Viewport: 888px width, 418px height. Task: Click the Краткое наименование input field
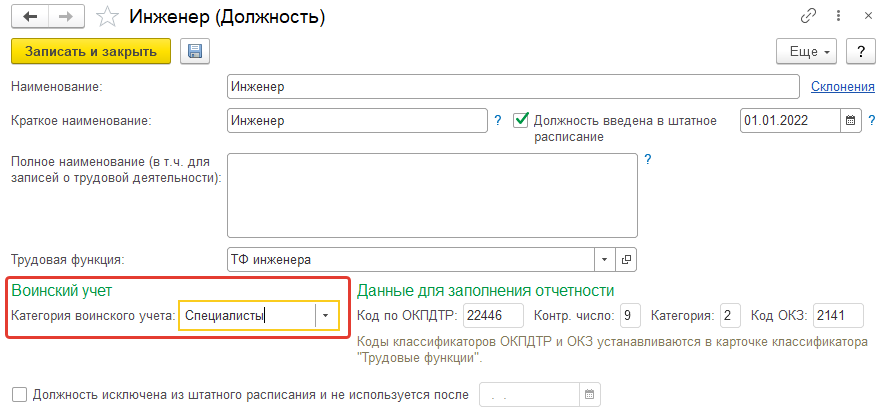[357, 121]
